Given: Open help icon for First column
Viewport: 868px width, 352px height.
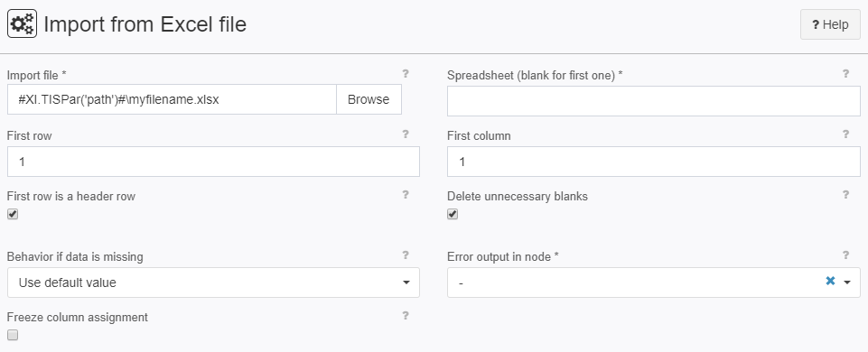Looking at the screenshot, I should click(x=845, y=134).
